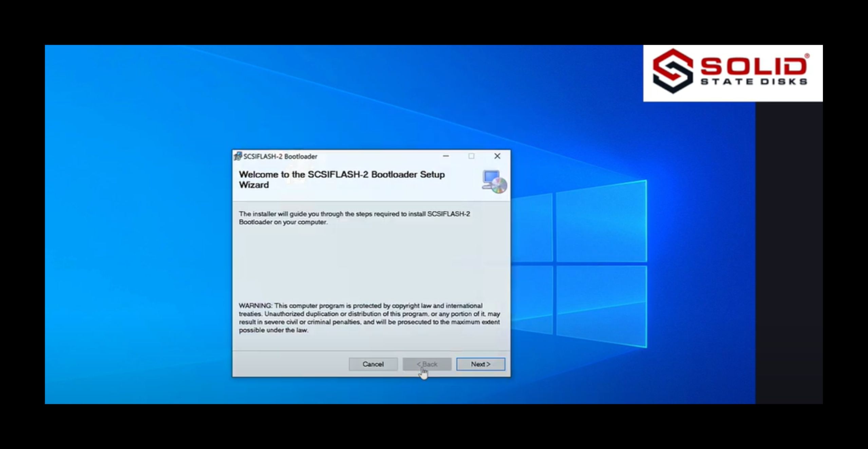Click the SCSIFLASH-2 installer icon in the title bar
Screen dimensions: 868x449
pos(239,156)
